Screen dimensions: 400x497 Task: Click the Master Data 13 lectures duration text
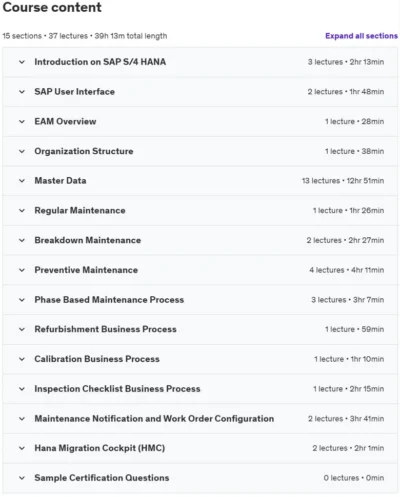[x=343, y=181]
